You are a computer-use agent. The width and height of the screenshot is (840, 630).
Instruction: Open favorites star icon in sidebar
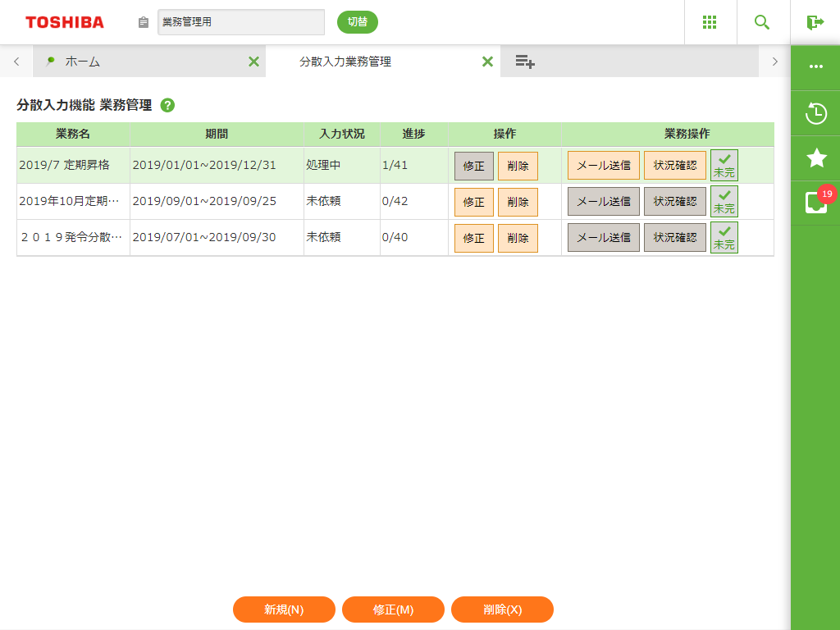pyautogui.click(x=815, y=158)
